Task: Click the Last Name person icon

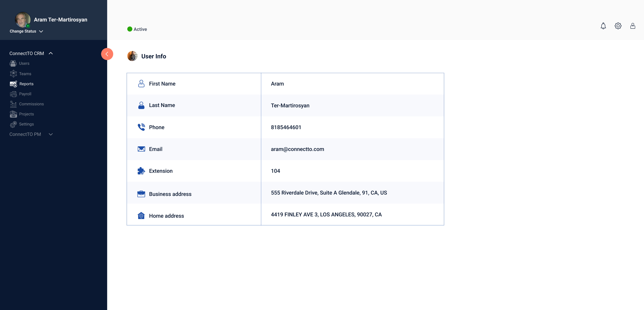Action: pyautogui.click(x=141, y=105)
